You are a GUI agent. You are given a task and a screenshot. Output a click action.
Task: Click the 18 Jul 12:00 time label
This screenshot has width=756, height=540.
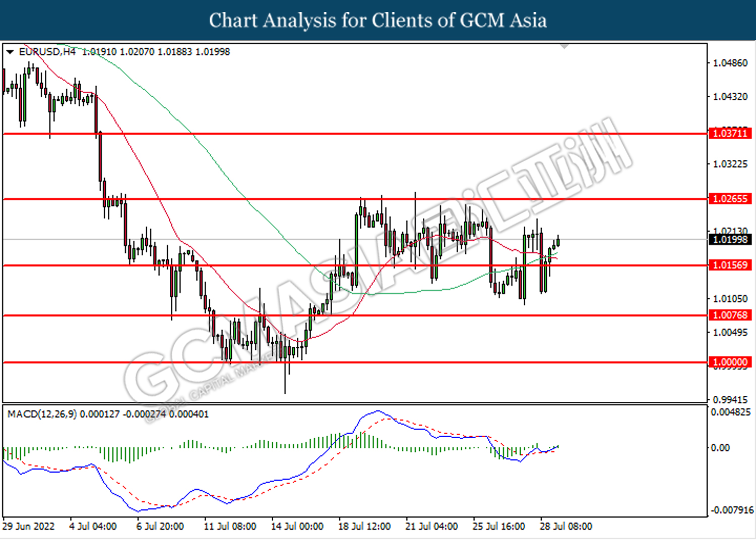pos(364,526)
